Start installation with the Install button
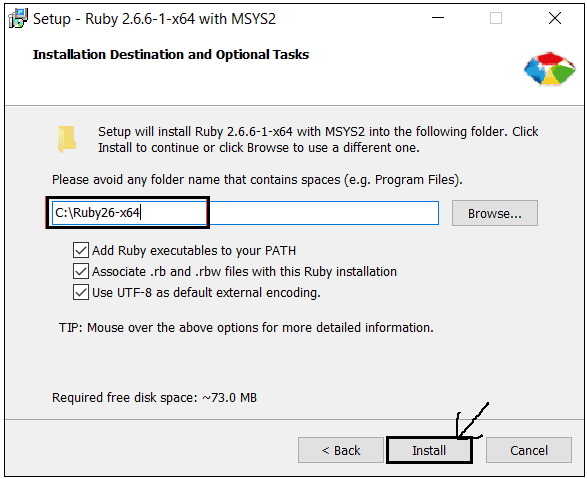 pyautogui.click(x=429, y=450)
